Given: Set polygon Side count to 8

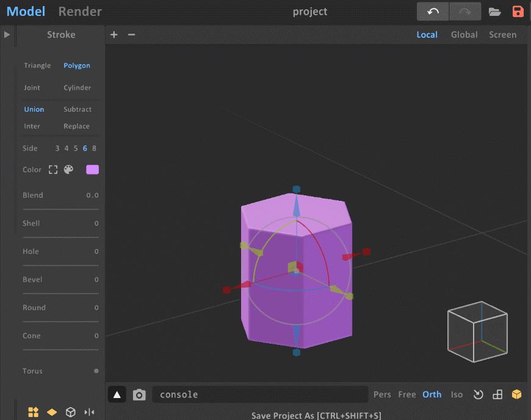Looking at the screenshot, I should (94, 148).
